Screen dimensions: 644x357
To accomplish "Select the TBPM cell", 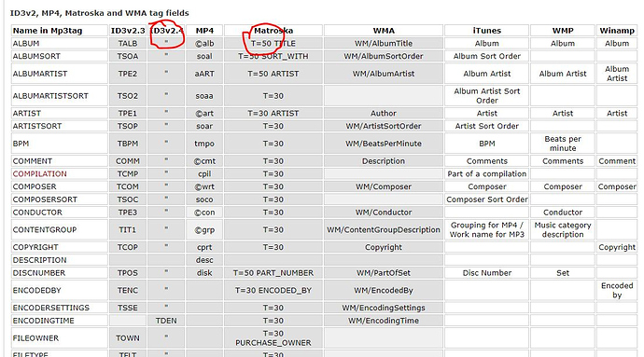I will (x=128, y=144).
